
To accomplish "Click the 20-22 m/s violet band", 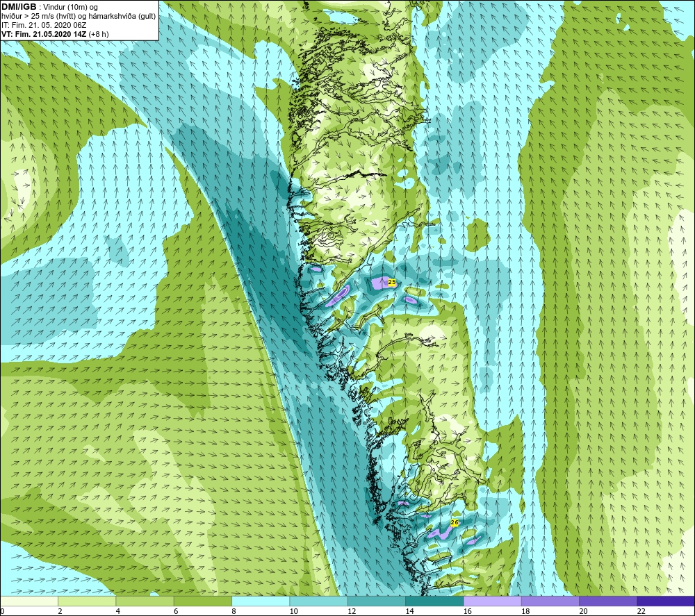I will [x=607, y=601].
